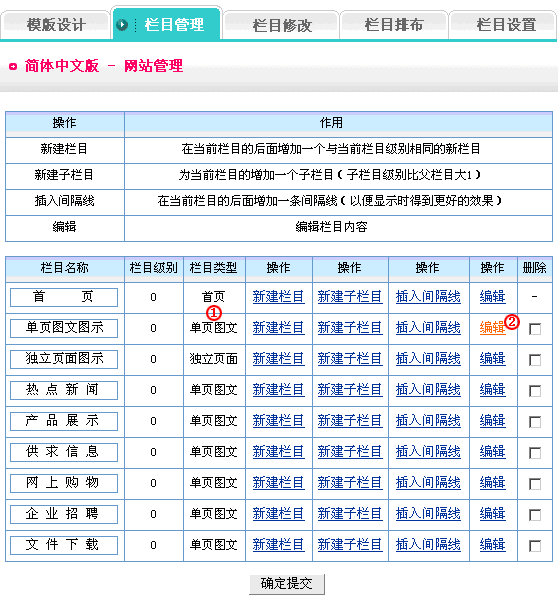Image resolution: width=558 pixels, height=609 pixels.
Task: Focus the 独立页面图示 name input box
Action: pos(64,359)
